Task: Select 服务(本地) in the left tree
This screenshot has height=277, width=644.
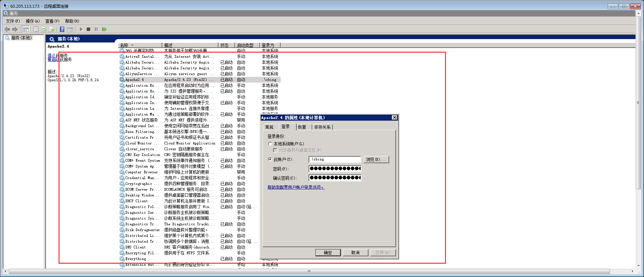Action: 21,38
